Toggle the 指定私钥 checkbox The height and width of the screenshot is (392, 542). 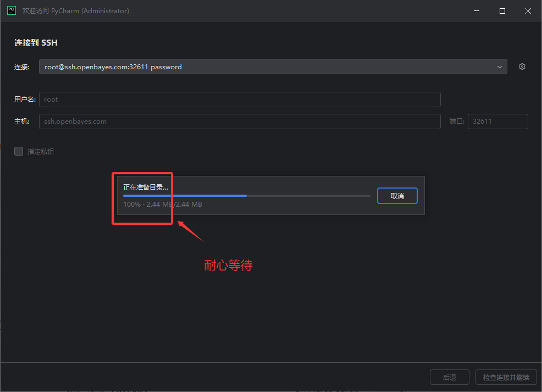click(x=19, y=151)
